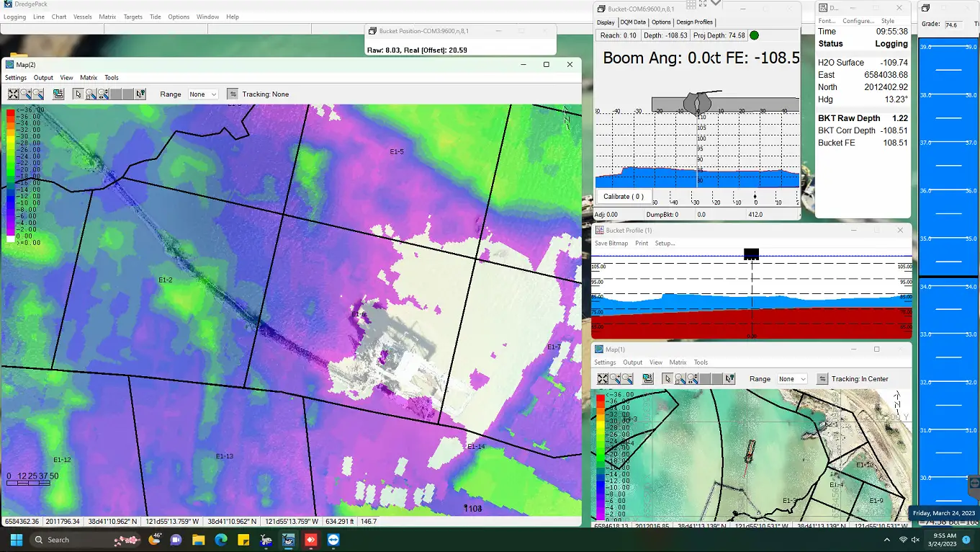Open the Vessels menu in DredgePack

83,17
